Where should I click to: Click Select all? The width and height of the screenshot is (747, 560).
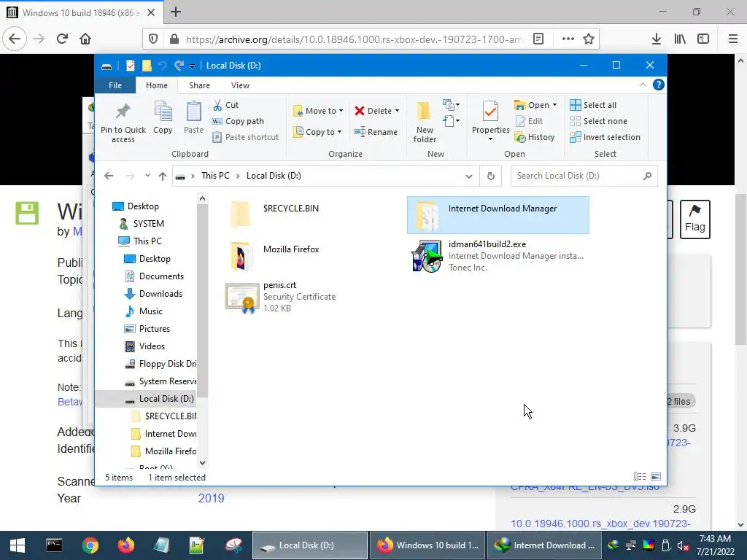594,105
